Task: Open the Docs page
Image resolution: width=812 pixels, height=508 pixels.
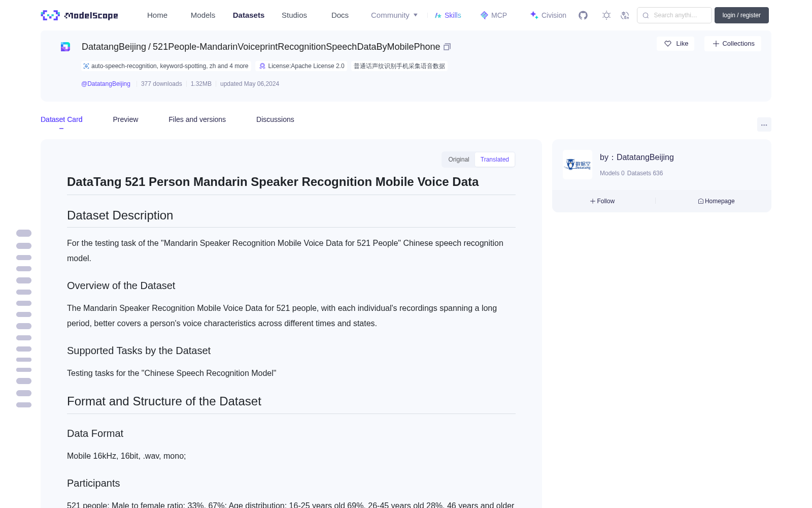Action: click(x=340, y=15)
